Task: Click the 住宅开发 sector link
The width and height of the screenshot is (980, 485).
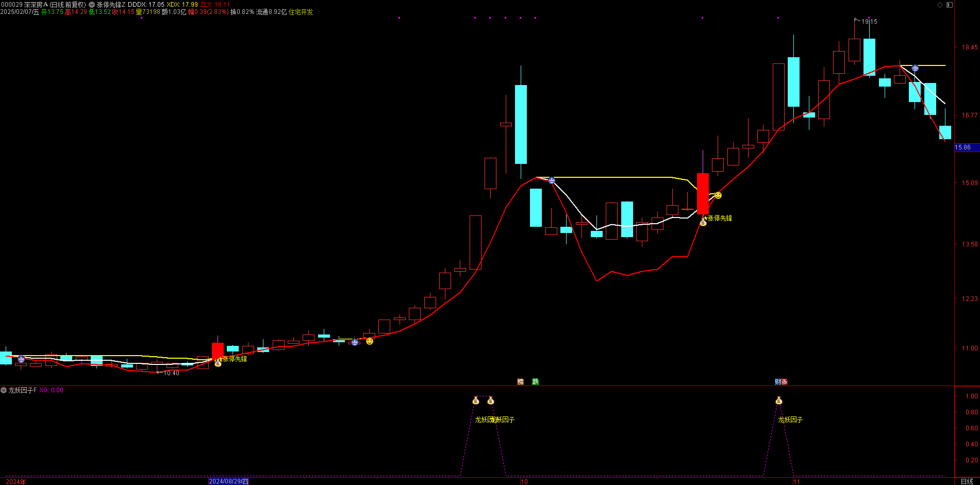Action: coord(301,12)
